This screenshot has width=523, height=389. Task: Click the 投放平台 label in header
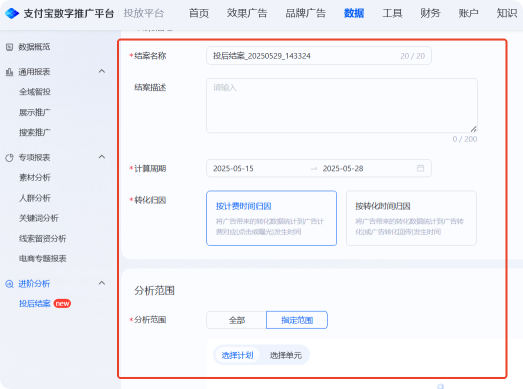[x=144, y=13]
